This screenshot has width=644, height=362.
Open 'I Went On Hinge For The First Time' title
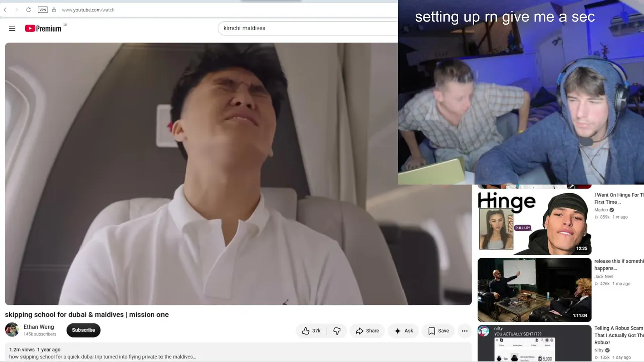[x=619, y=198]
